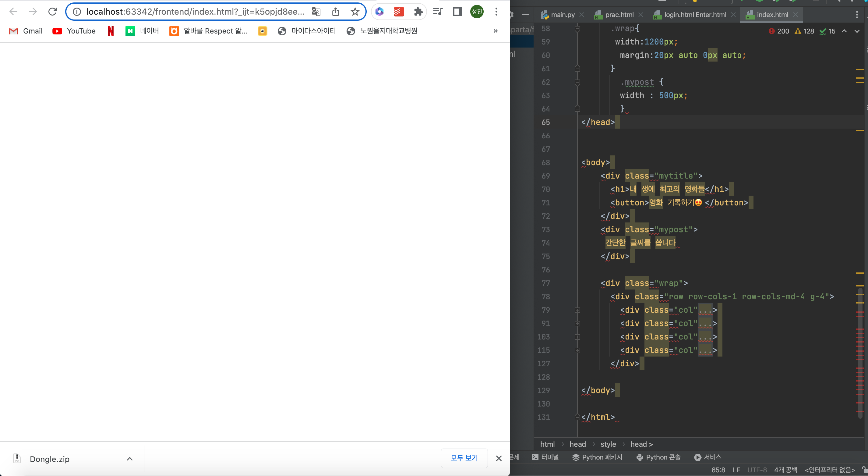Image resolution: width=868 pixels, height=476 pixels.
Task: Open the 터미널 tool window
Action: [545, 457]
